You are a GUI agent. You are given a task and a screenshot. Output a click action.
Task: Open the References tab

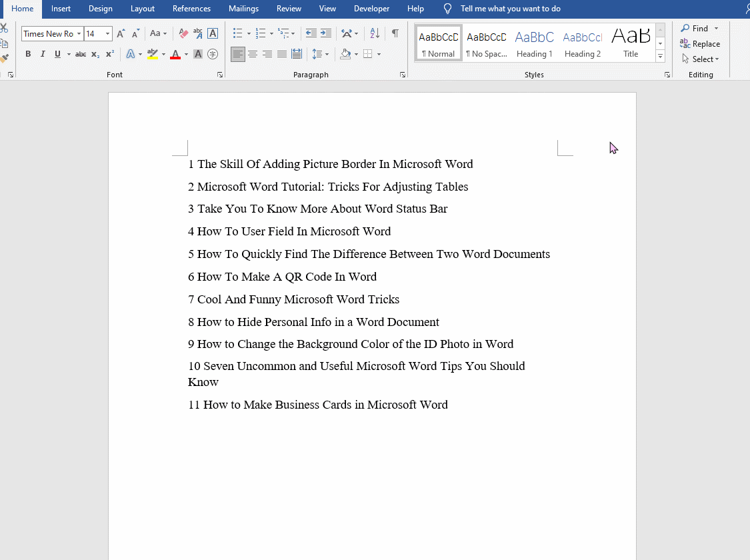pyautogui.click(x=191, y=9)
